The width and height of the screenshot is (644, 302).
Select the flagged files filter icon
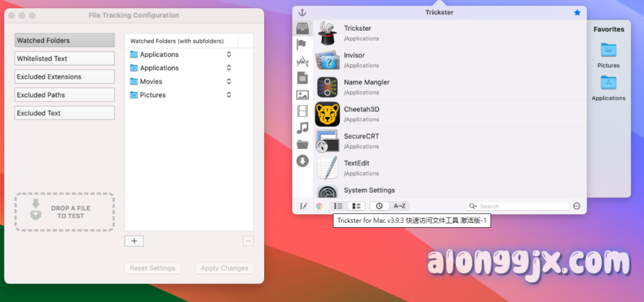click(303, 44)
